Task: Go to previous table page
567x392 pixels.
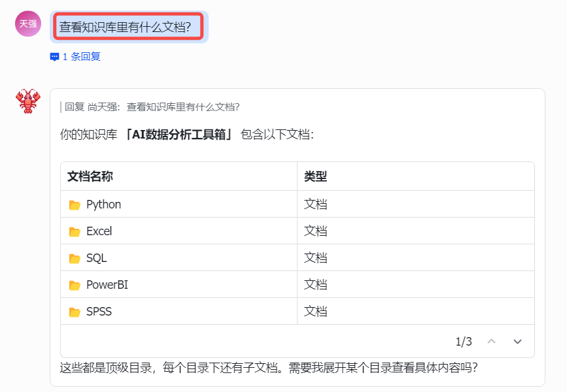Action: (x=492, y=342)
